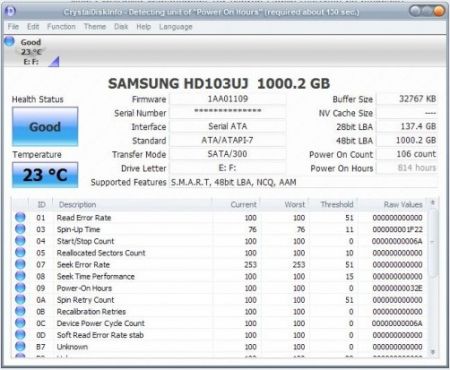
Task: Open the Theme menu
Action: pos(95,27)
